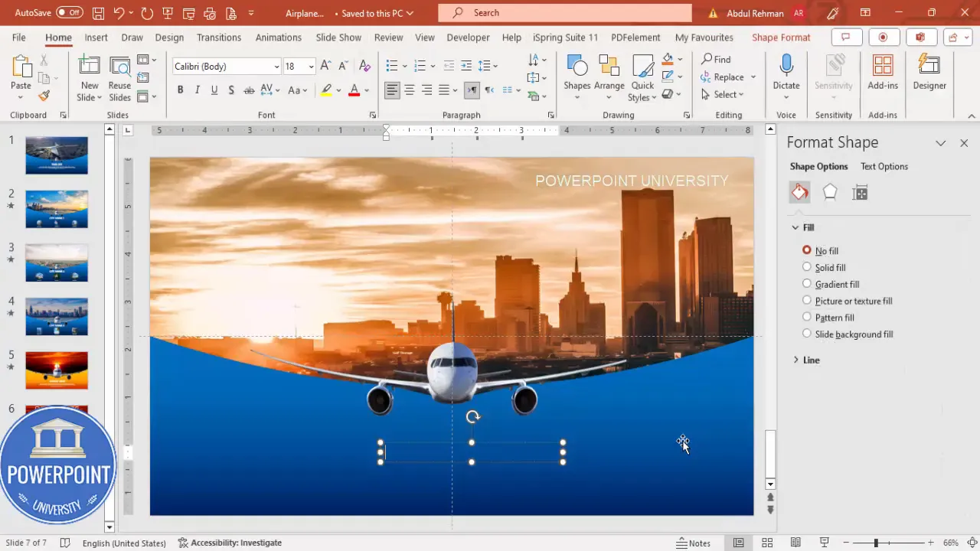Click the Dictate microphone icon
This screenshot has width=980, height=551.
click(x=786, y=73)
